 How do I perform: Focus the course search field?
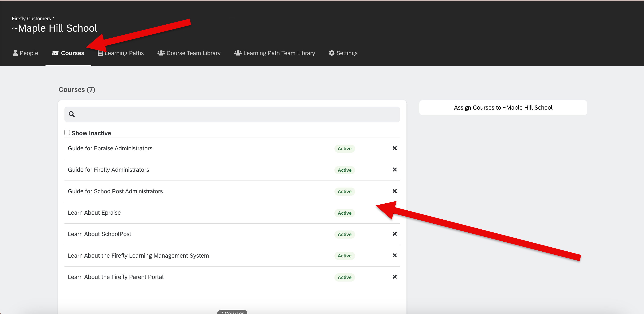coord(232,114)
